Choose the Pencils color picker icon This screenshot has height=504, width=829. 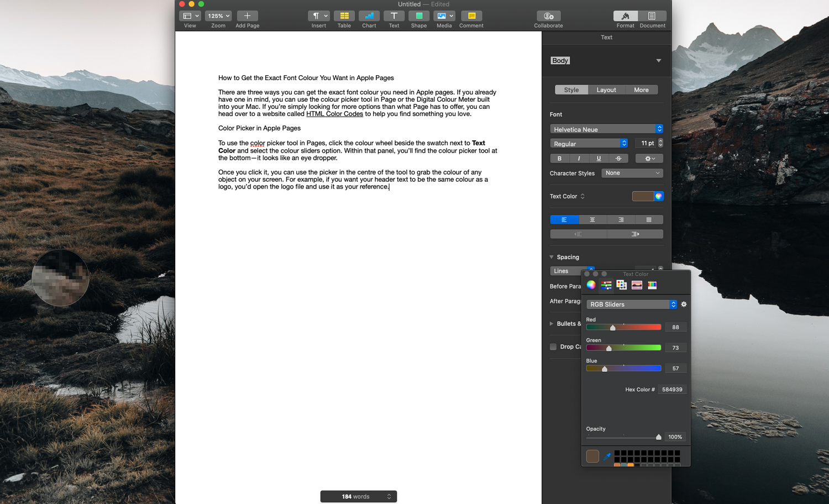(652, 285)
